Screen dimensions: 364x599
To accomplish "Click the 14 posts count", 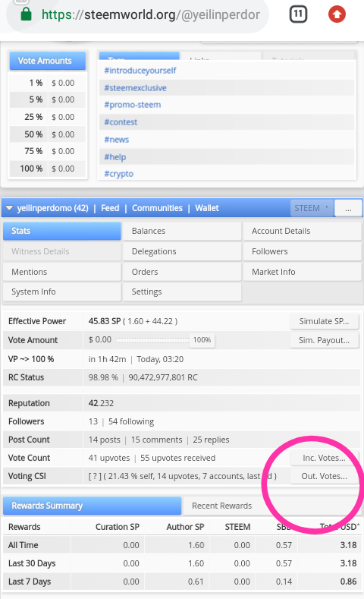I will click(104, 440).
